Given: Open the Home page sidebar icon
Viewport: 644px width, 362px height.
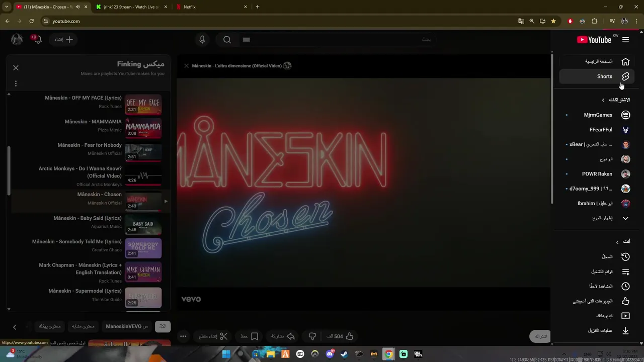Looking at the screenshot, I should pyautogui.click(x=625, y=61).
